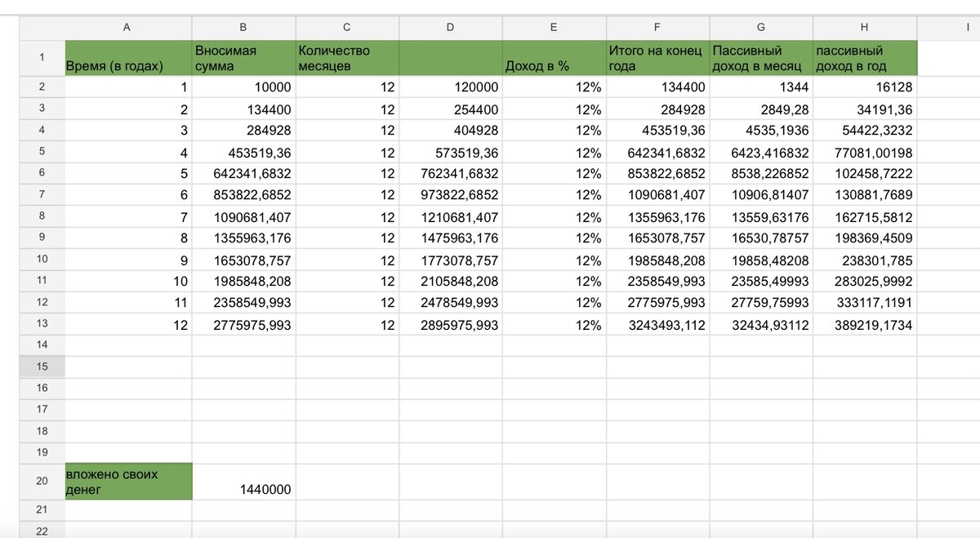Select cell with value 238301,785
The image size is (980, 538).
(x=865, y=260)
